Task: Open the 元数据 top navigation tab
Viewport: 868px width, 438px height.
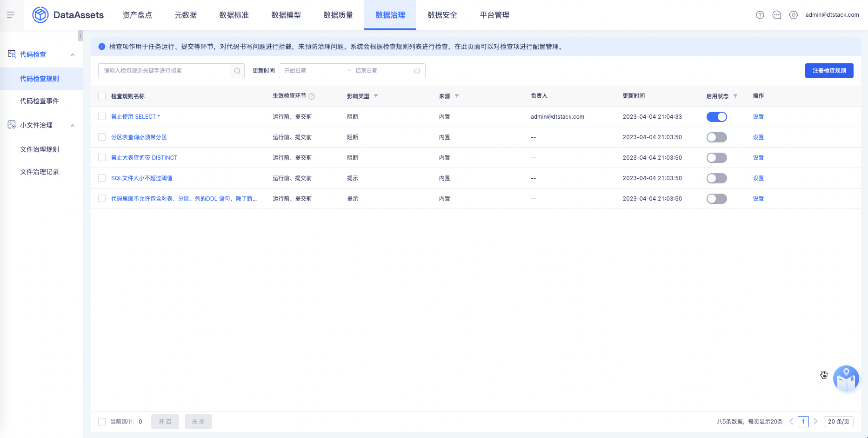Action: point(186,15)
